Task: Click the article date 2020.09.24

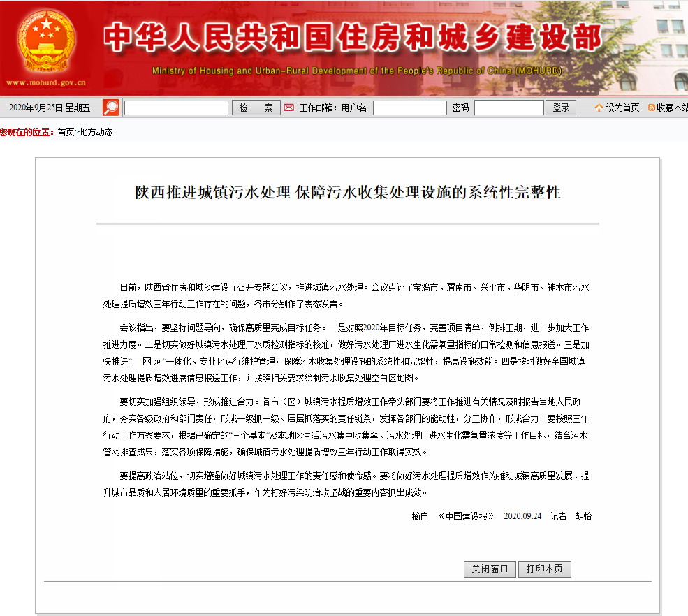Action: point(522,516)
